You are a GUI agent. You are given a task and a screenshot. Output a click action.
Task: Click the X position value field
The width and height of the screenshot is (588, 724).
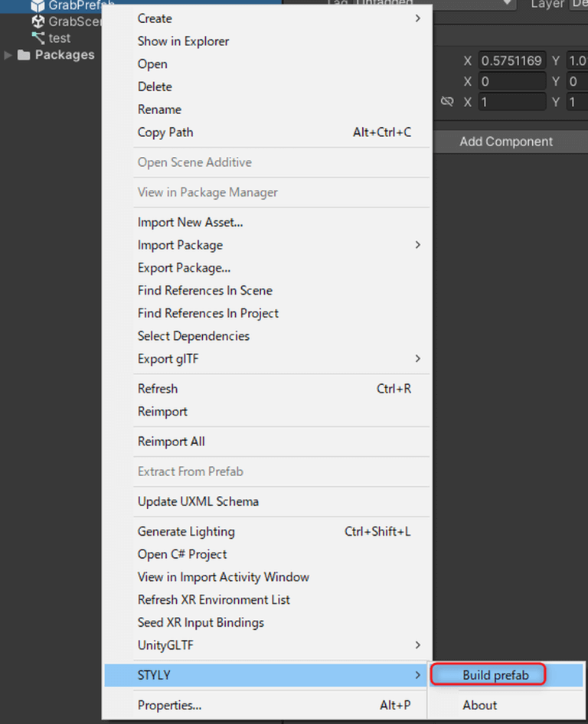pos(511,60)
